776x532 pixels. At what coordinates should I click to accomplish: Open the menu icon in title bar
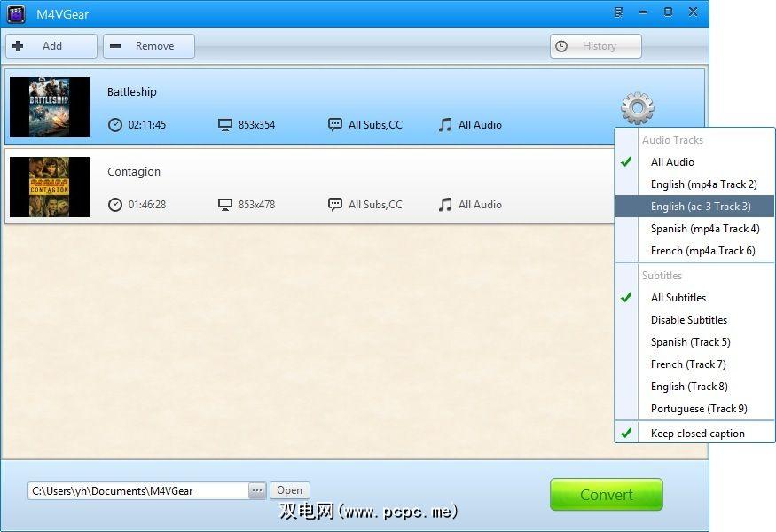[x=618, y=12]
